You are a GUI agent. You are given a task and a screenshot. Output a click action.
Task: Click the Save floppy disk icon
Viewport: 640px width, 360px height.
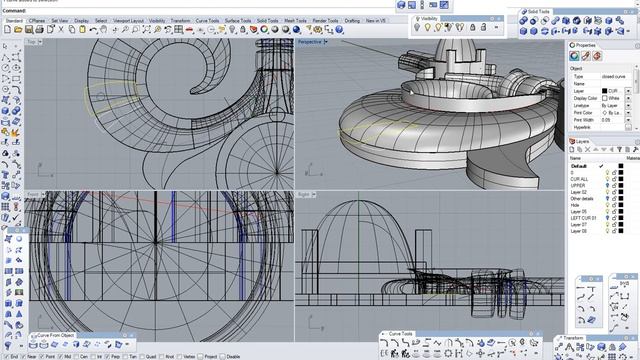click(x=29, y=29)
